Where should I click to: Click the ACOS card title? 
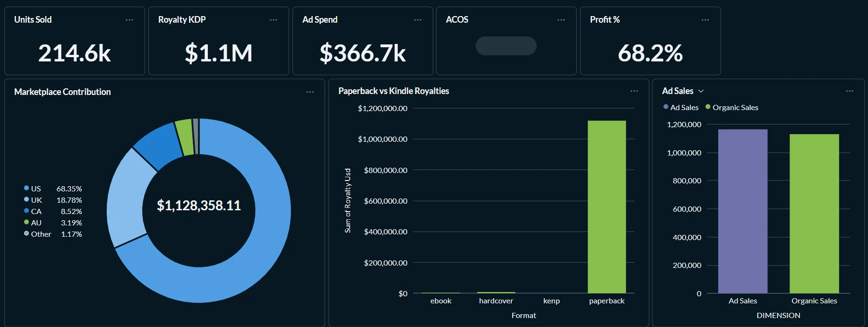[457, 20]
